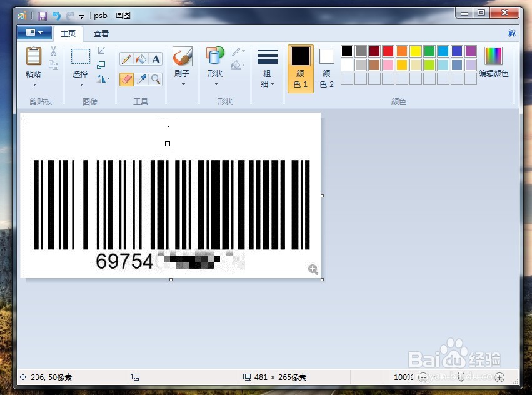Image resolution: width=532 pixels, height=395 pixels.
Task: Click the Paste clipboard icon
Action: 34,56
